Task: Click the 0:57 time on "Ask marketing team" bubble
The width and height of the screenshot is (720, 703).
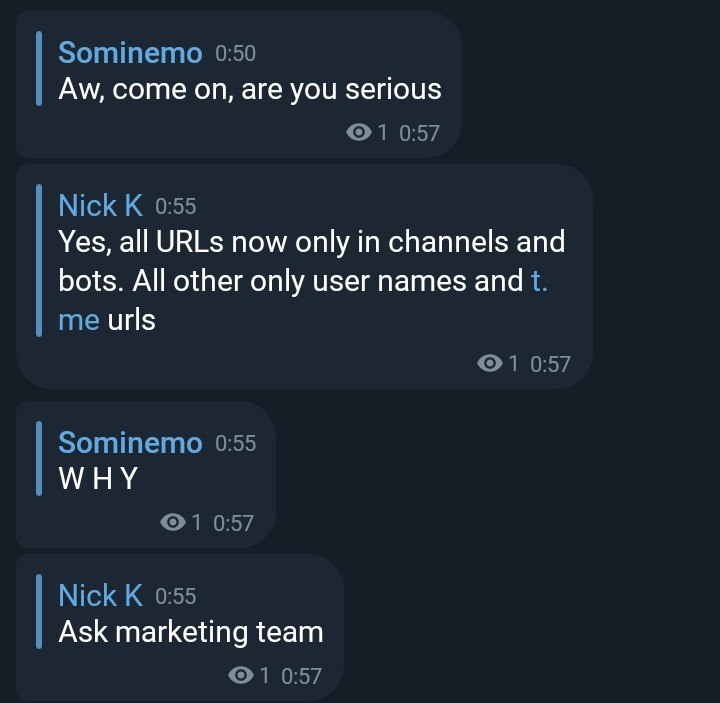Action: pos(301,676)
